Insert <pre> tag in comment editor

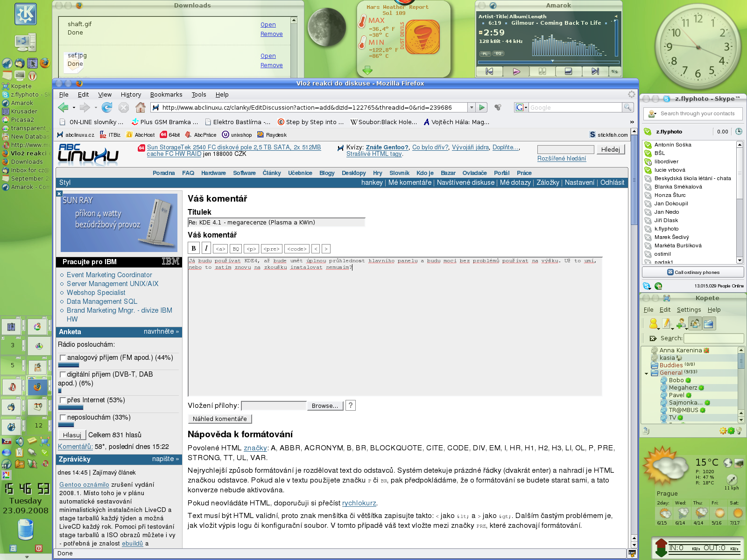[x=271, y=249]
